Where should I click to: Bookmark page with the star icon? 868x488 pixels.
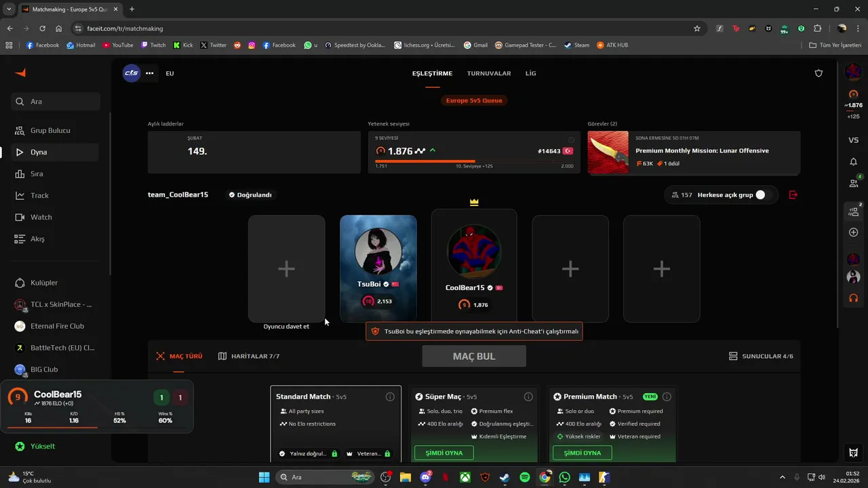pyautogui.click(x=696, y=28)
